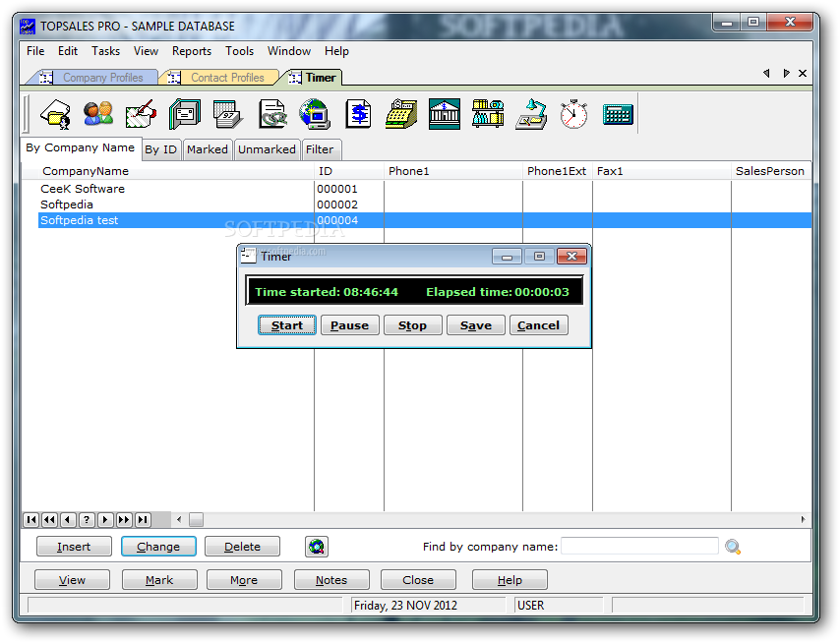Select the By ID tab
This screenshot has width=840, height=643.
coord(160,149)
